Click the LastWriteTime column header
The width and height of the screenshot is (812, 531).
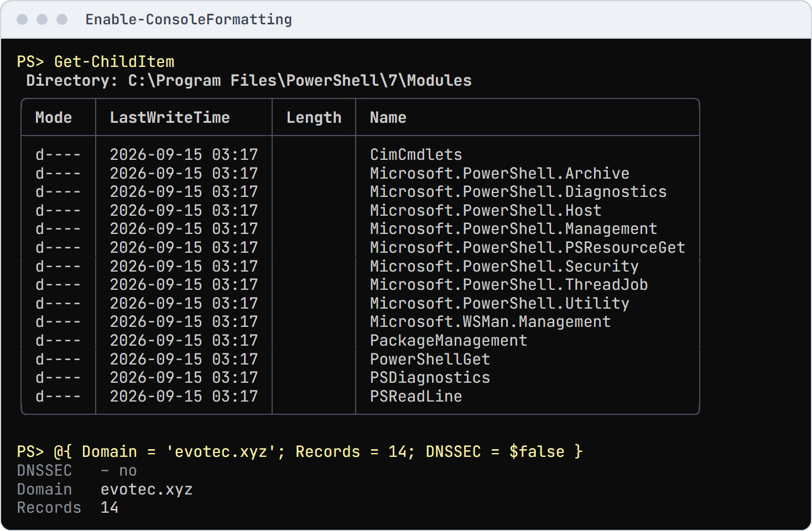coord(170,117)
